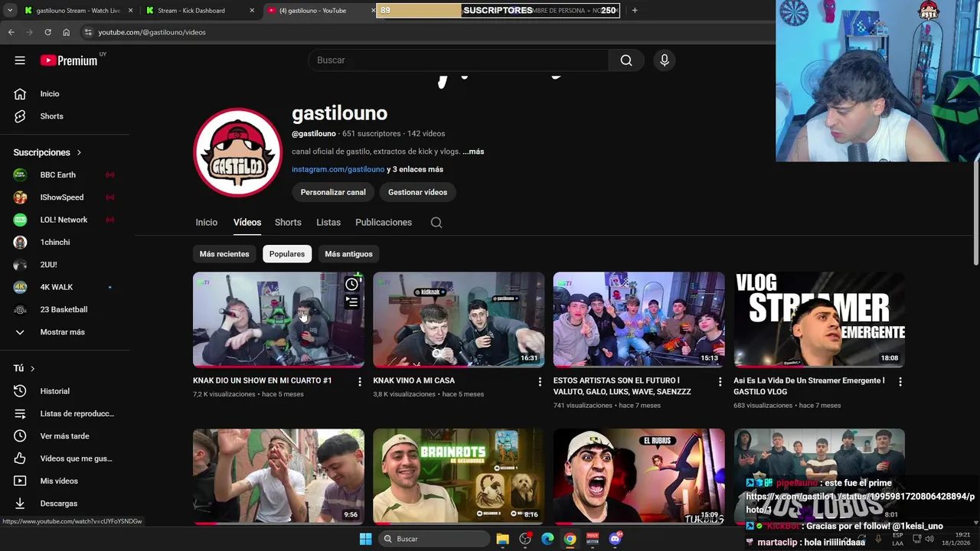Select the Más recientes filter chip
Image resolution: width=980 pixels, height=551 pixels.
click(x=224, y=254)
